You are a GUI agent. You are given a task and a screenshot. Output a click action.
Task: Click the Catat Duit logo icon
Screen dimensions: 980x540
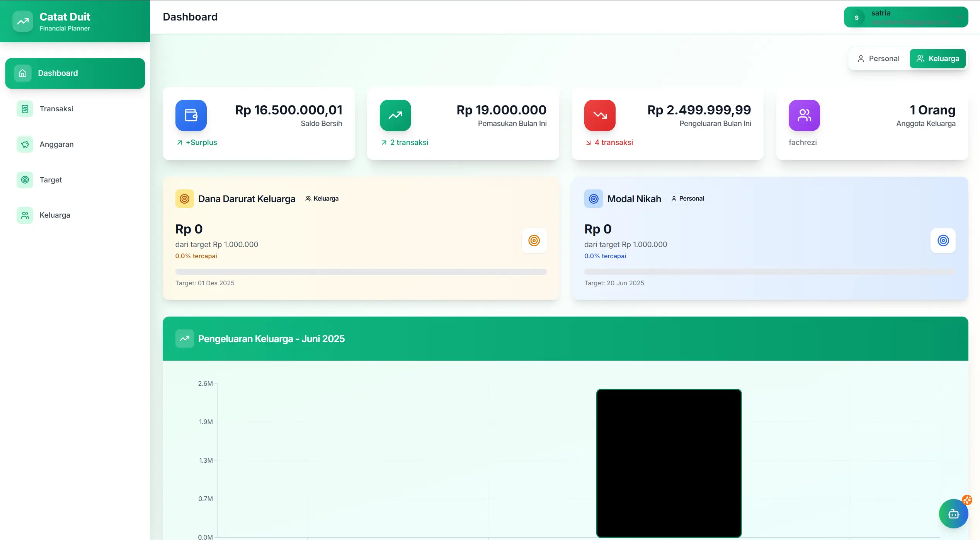coord(23,21)
